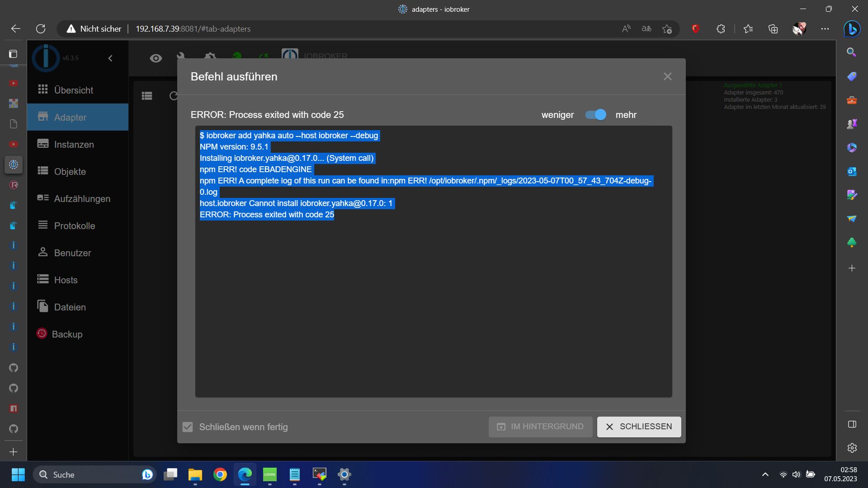Click the '$ iobroker add yahka auto' command line
The height and width of the screenshot is (488, 868).
click(289, 136)
